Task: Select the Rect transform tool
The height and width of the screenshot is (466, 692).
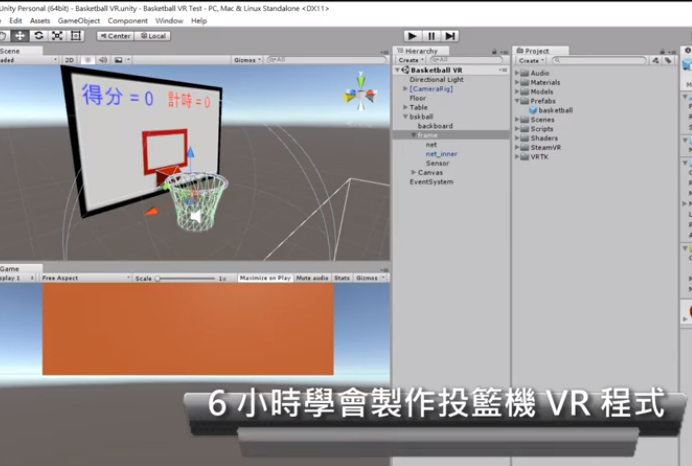Action: click(76, 36)
